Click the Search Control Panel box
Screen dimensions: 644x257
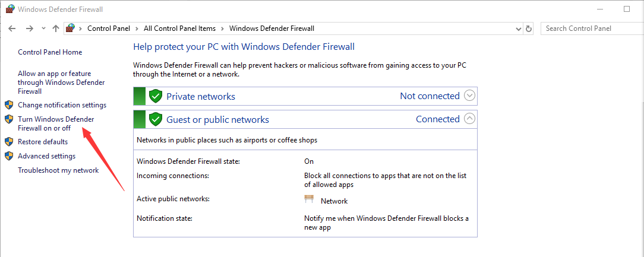point(592,28)
